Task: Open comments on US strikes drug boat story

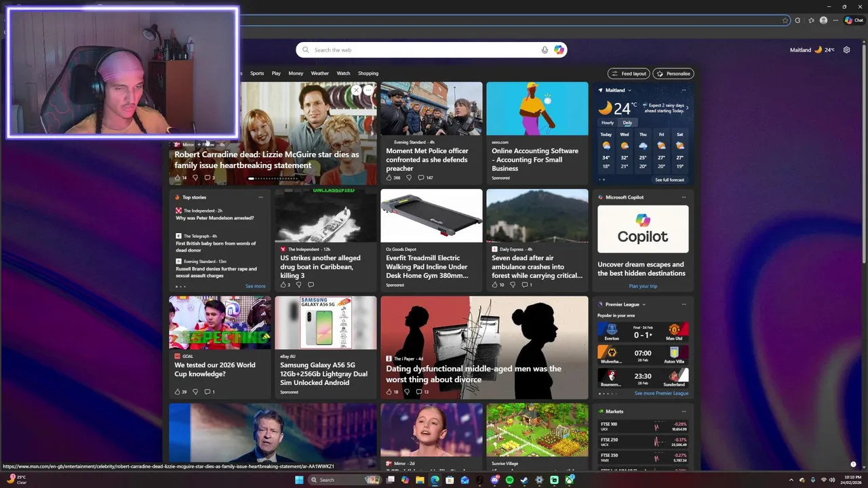Action: pyautogui.click(x=311, y=285)
